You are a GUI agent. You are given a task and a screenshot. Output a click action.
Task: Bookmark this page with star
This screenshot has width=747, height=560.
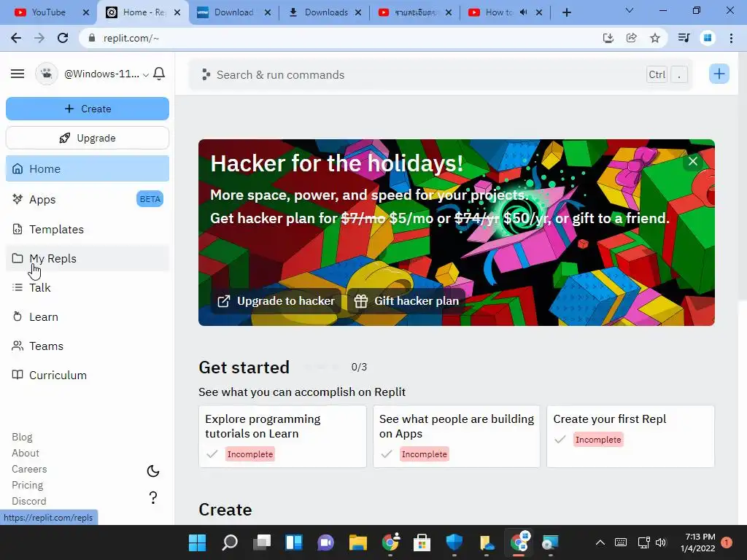(x=655, y=38)
